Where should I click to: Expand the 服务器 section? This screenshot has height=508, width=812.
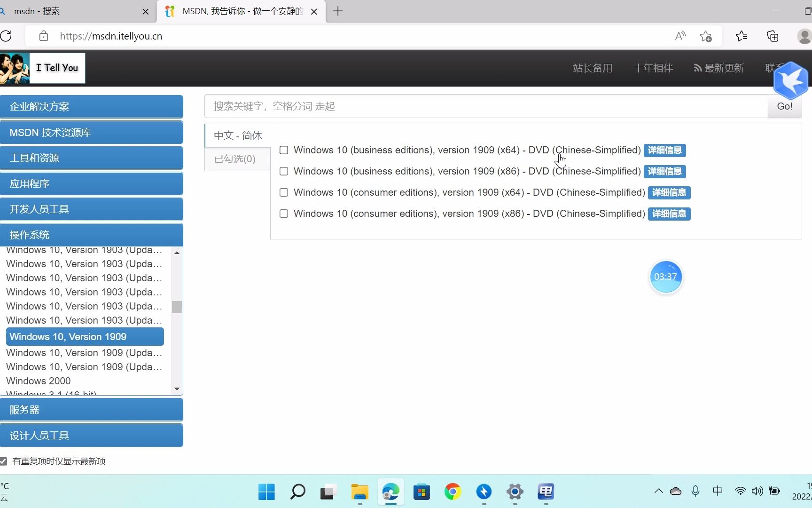coord(92,410)
